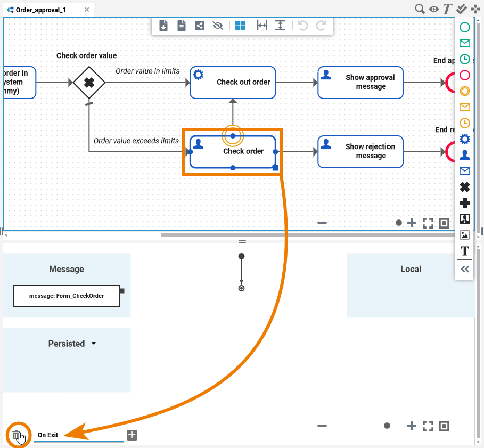Click the four-dots move icon at top right
The image size is (484, 448).
[475, 9]
